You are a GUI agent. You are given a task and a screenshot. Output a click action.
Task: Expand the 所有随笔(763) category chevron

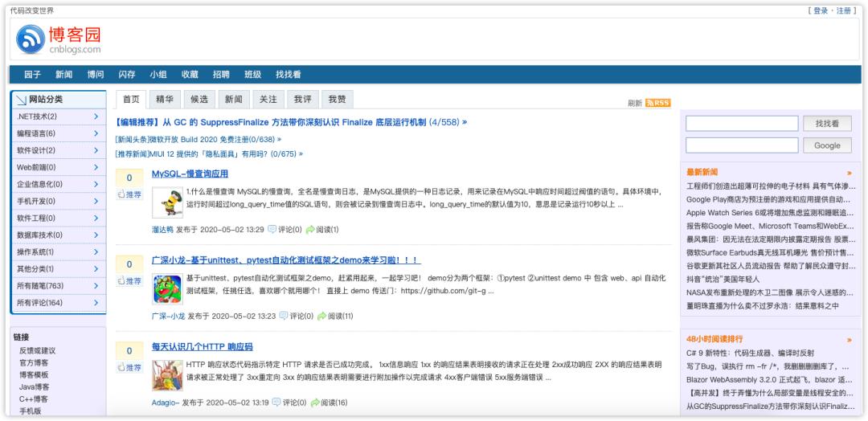point(96,285)
